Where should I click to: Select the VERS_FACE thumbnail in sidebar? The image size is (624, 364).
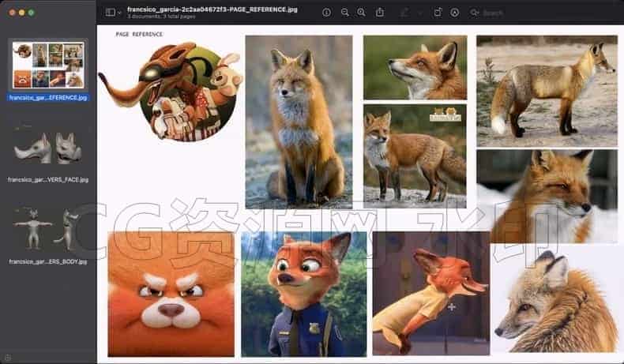click(47, 148)
